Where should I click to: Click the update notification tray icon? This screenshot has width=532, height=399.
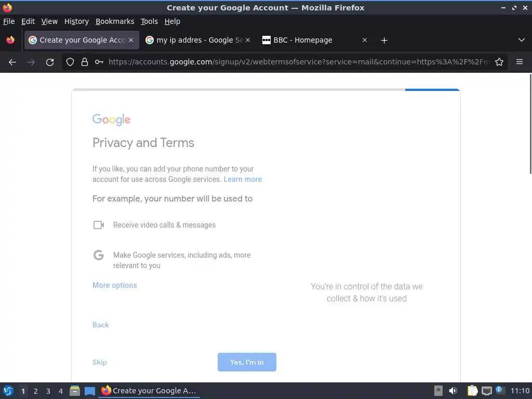point(500,390)
